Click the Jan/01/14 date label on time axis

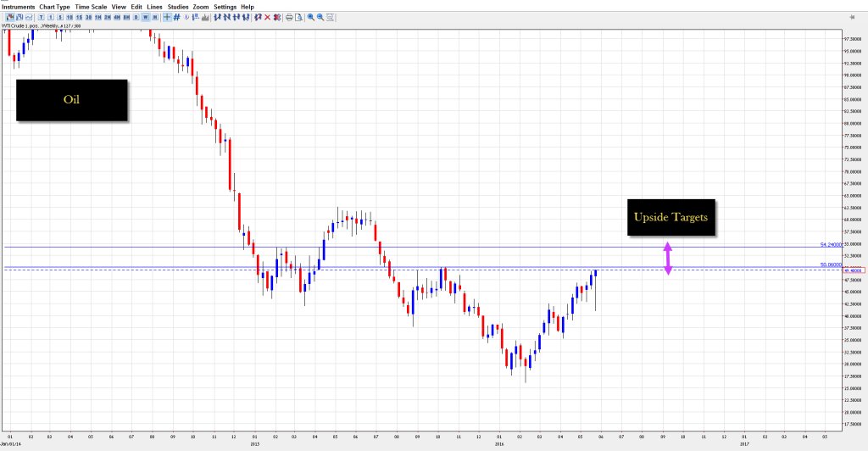click(10, 444)
